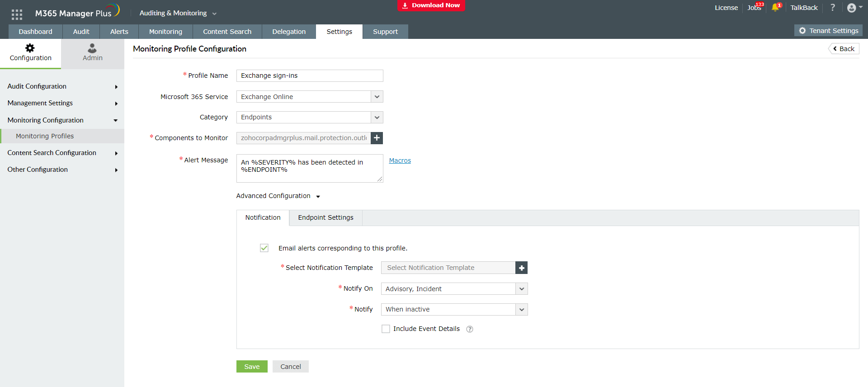The width and height of the screenshot is (868, 387).
Task: Expand Other Configuration in sidebar
Action: (x=62, y=170)
